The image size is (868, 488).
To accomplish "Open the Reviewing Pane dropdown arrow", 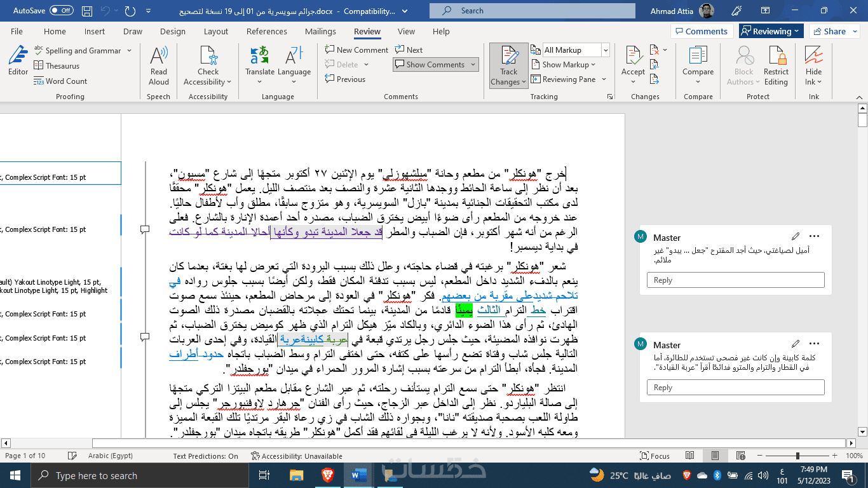I will (604, 79).
